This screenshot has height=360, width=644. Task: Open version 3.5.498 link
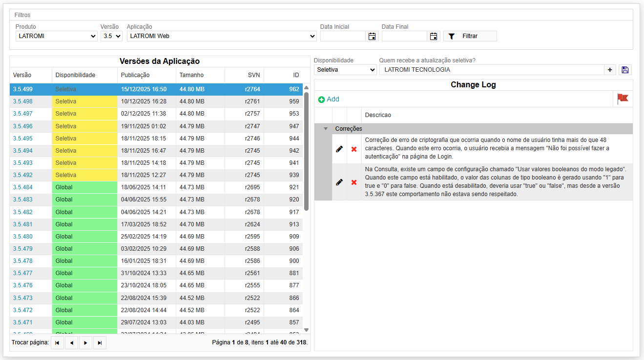[23, 101]
